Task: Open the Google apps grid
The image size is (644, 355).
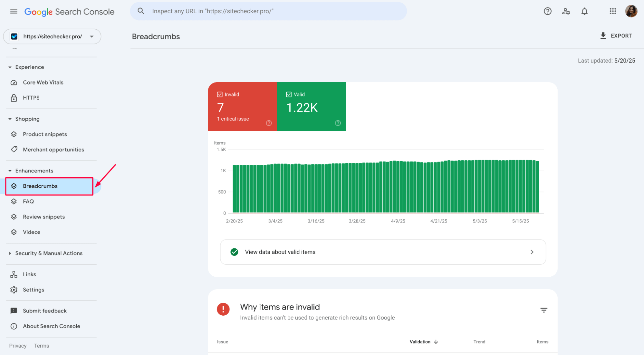Action: click(x=612, y=11)
